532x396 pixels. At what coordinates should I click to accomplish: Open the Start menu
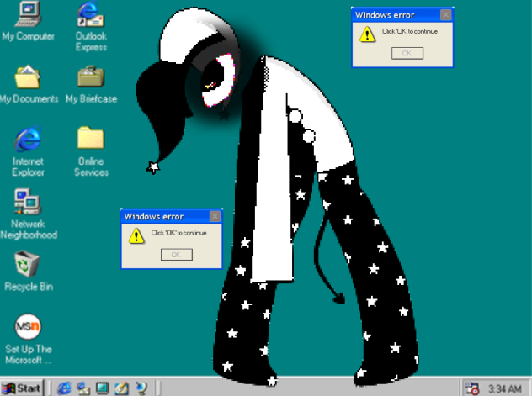point(23,388)
